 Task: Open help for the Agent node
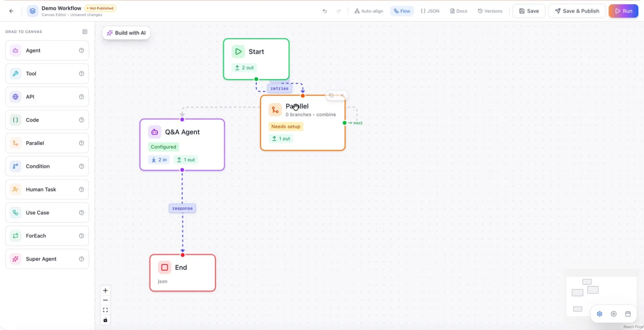[x=82, y=50]
